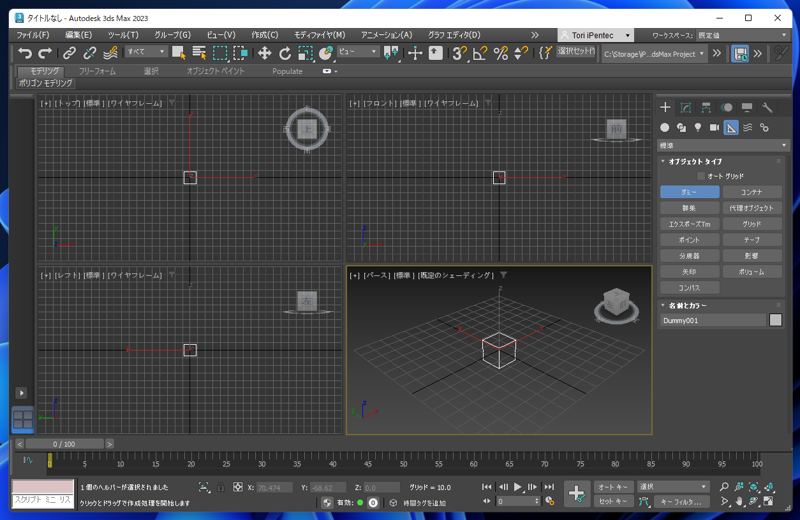Click the 0 / 100 time slider
This screenshot has width=800, height=520.
tap(64, 444)
